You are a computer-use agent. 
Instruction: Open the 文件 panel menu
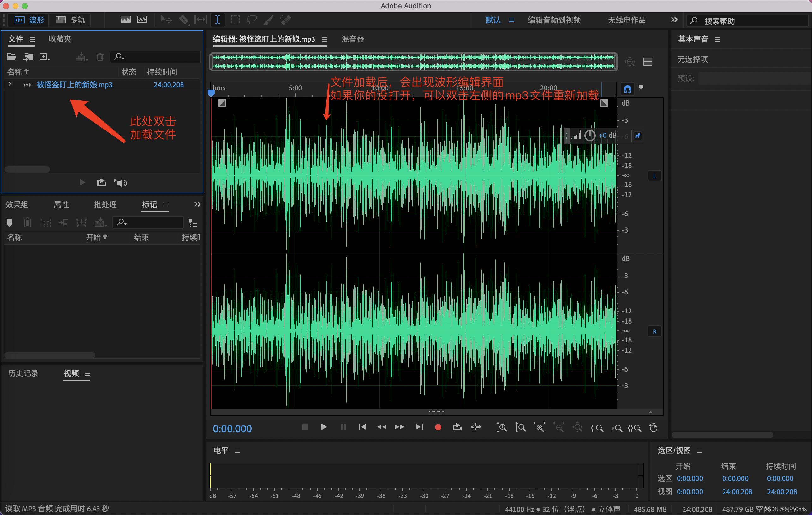(32, 39)
